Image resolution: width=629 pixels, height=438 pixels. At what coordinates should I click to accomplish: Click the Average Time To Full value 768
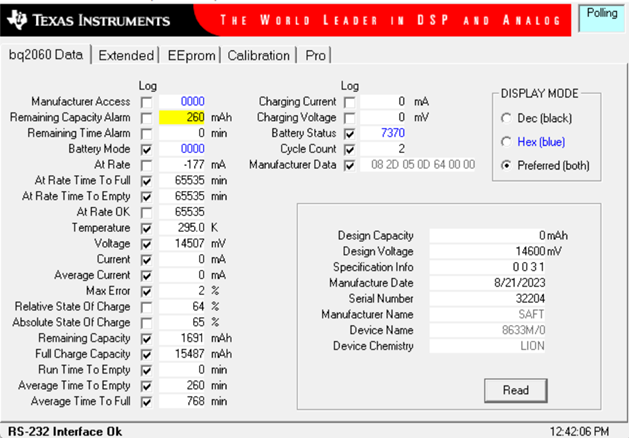click(x=182, y=401)
